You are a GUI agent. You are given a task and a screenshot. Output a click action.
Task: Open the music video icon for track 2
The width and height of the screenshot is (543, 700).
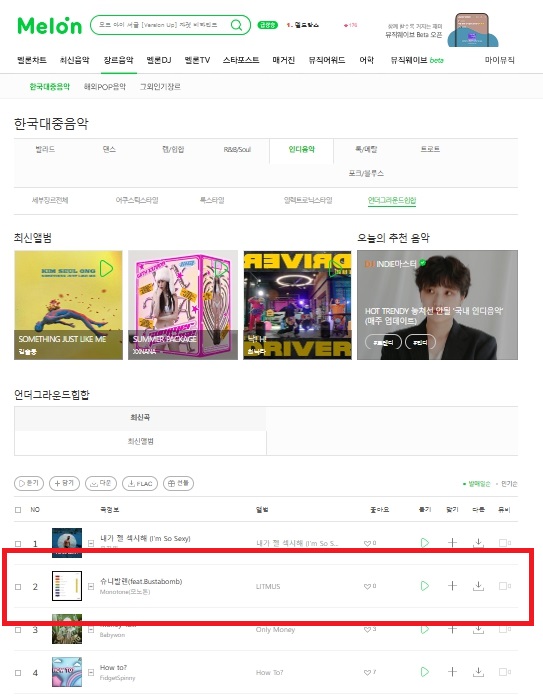(503, 586)
